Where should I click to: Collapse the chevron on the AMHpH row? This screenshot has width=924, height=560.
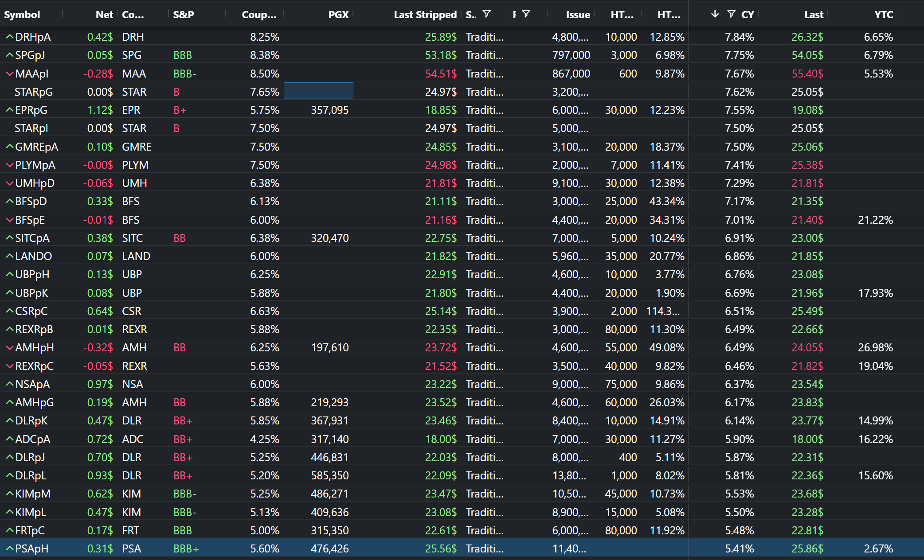pos(9,347)
